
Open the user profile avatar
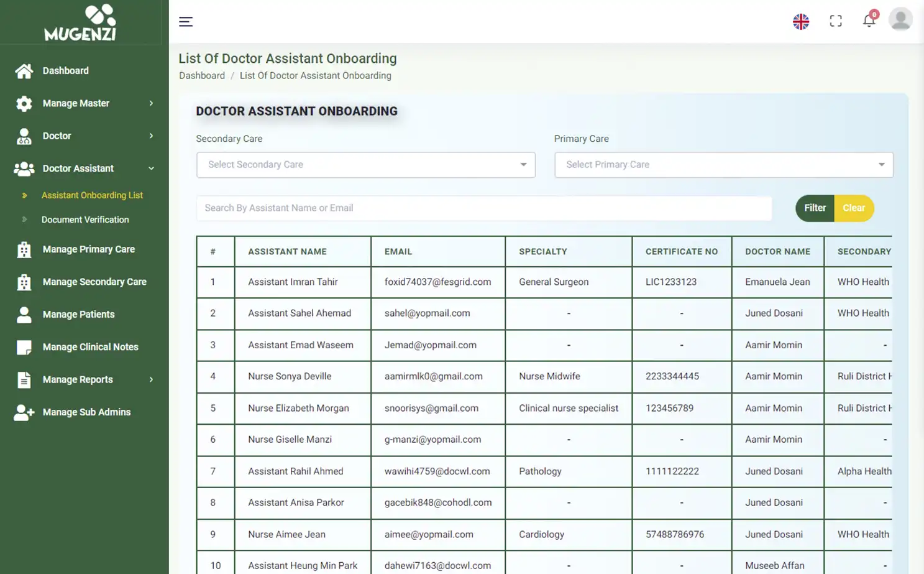pyautogui.click(x=900, y=19)
